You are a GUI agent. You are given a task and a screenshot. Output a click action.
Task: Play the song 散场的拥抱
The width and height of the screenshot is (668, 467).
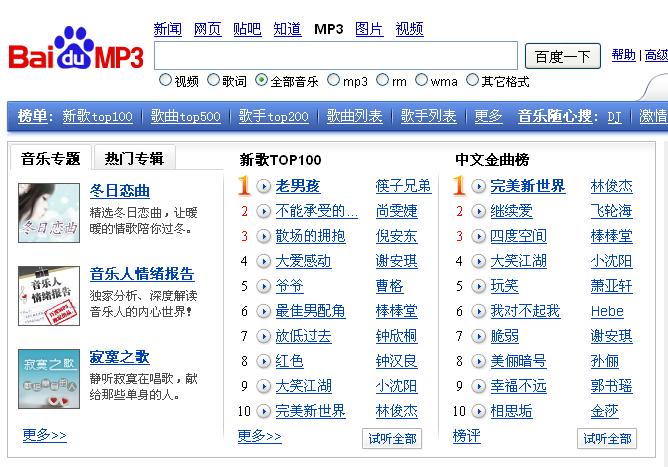click(x=264, y=236)
